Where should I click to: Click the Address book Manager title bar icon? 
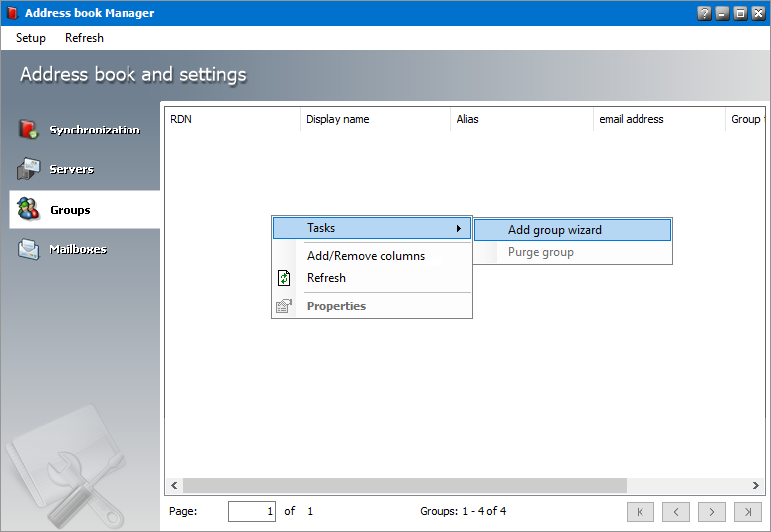[12, 13]
